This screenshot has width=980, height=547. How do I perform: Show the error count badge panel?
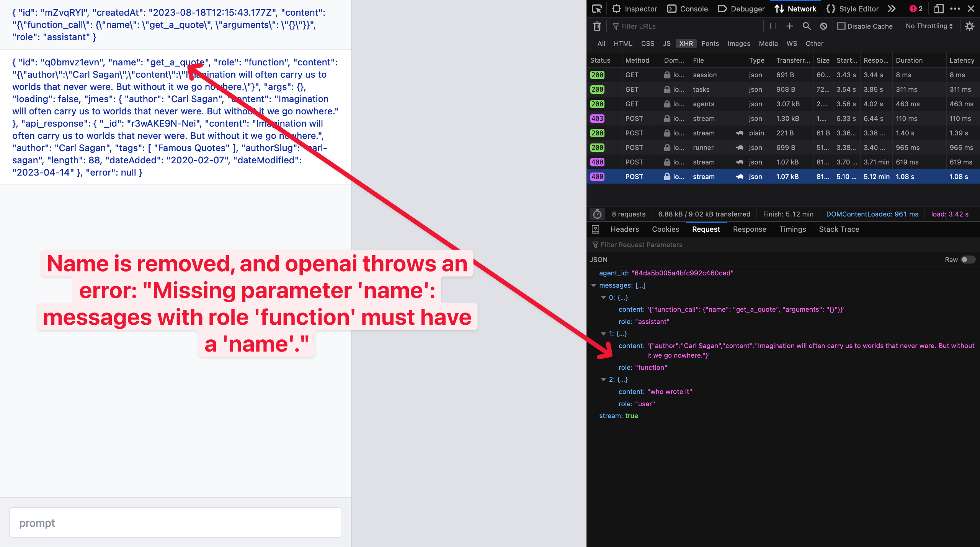915,8
